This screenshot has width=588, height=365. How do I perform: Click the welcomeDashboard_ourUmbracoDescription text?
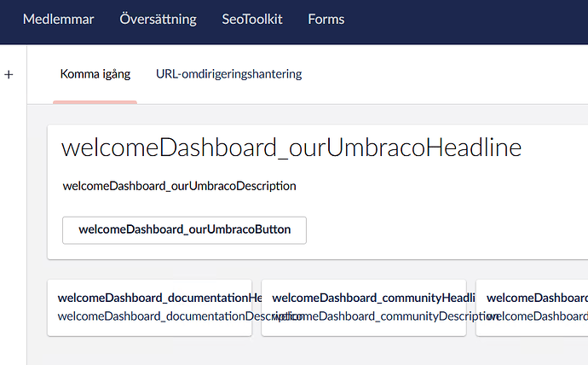(179, 186)
